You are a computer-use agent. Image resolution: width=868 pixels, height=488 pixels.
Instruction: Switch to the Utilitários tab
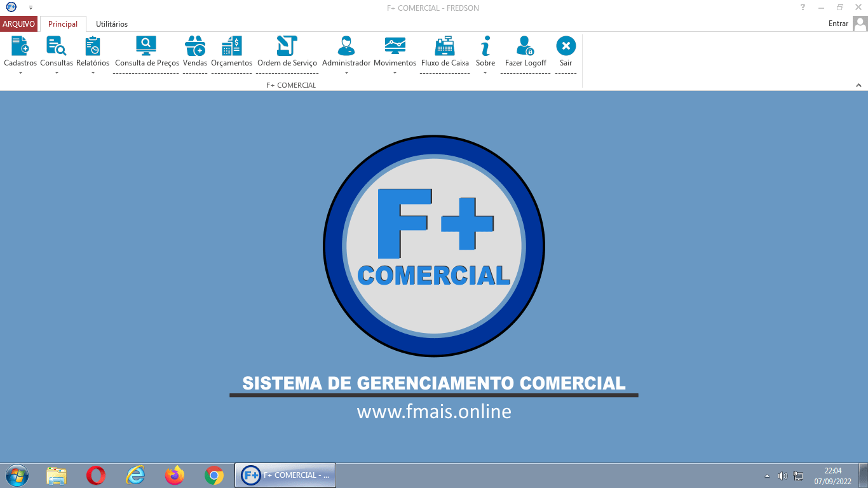[x=112, y=24]
